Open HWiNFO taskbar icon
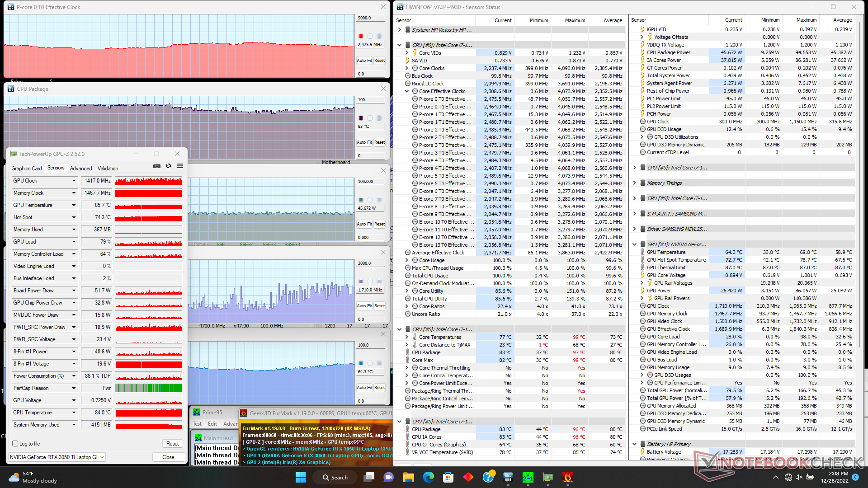 508,477
